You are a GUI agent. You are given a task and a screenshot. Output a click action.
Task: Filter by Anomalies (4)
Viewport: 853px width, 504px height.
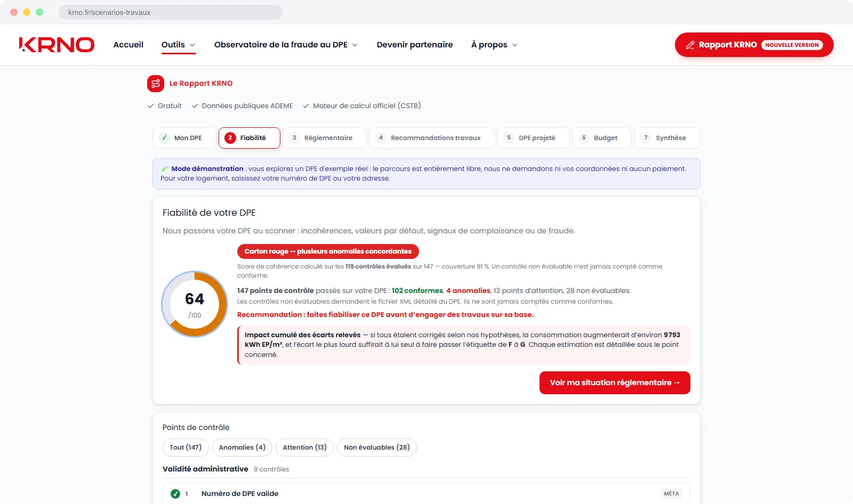click(x=242, y=448)
